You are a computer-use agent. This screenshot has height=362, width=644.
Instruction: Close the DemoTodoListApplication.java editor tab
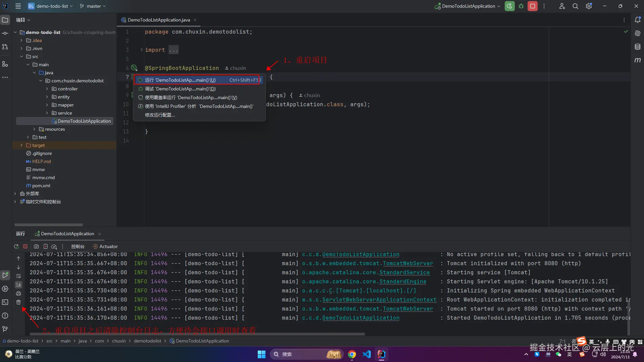click(195, 20)
